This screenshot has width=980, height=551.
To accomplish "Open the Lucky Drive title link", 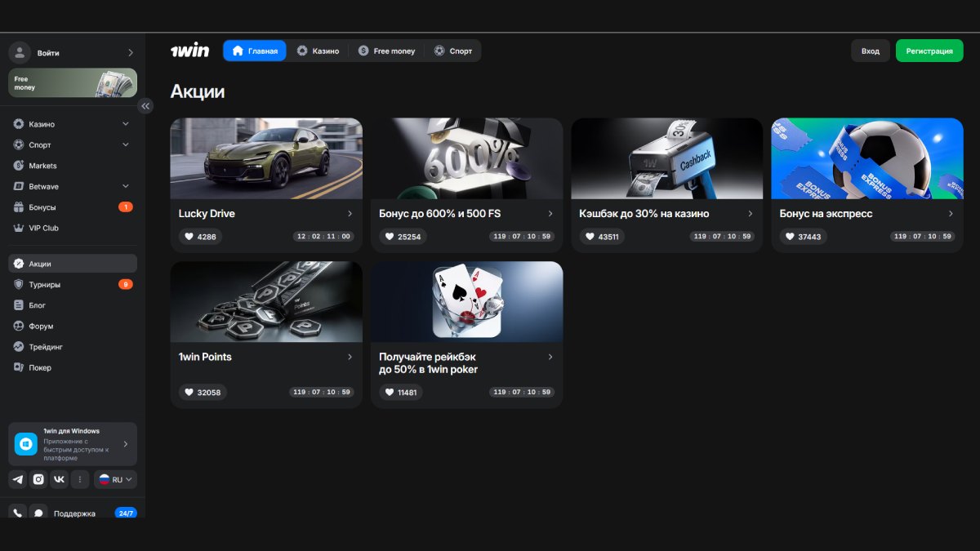I will 207,214.
